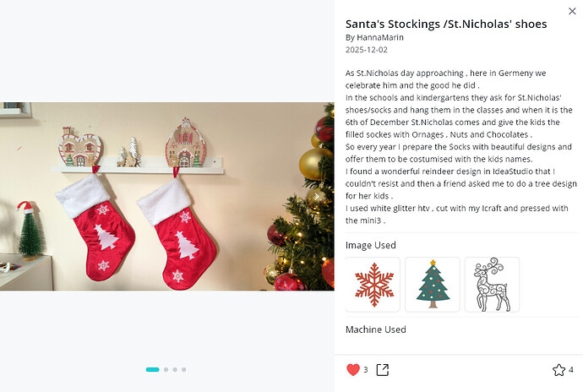Close the project detail panel
This screenshot has width=583, height=392.
point(572,11)
